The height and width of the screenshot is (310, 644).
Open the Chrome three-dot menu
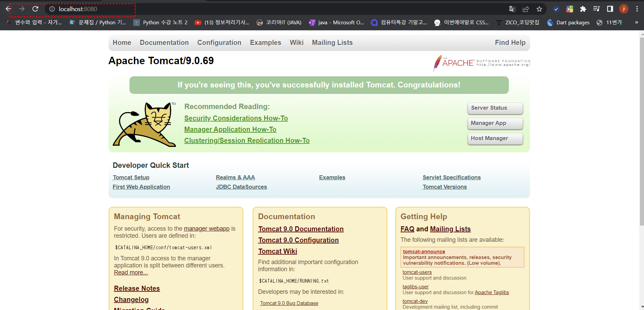pyautogui.click(x=637, y=9)
